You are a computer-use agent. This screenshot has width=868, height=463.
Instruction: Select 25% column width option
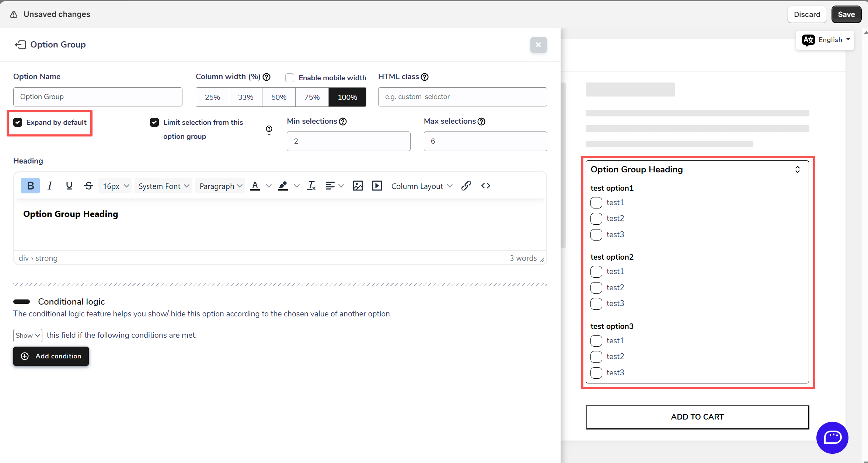coord(212,97)
